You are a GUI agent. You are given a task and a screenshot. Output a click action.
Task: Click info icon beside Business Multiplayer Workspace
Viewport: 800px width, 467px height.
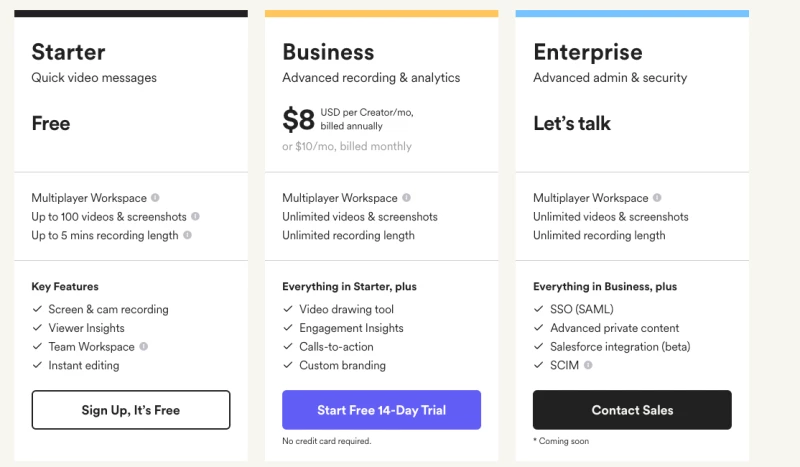point(406,198)
